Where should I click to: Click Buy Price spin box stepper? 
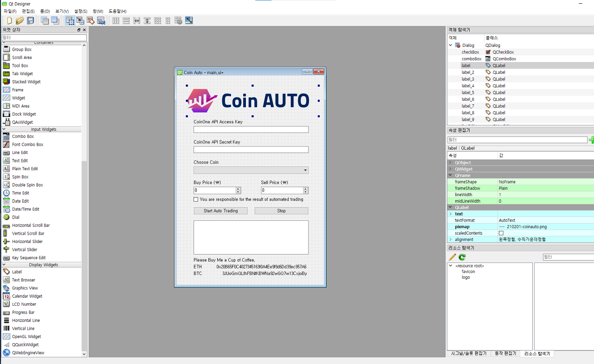238,191
